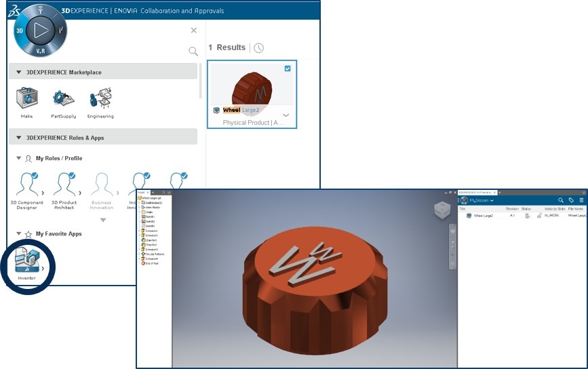The width and height of the screenshot is (588, 369).
Task: Open the recent search history clock
Action: click(259, 47)
